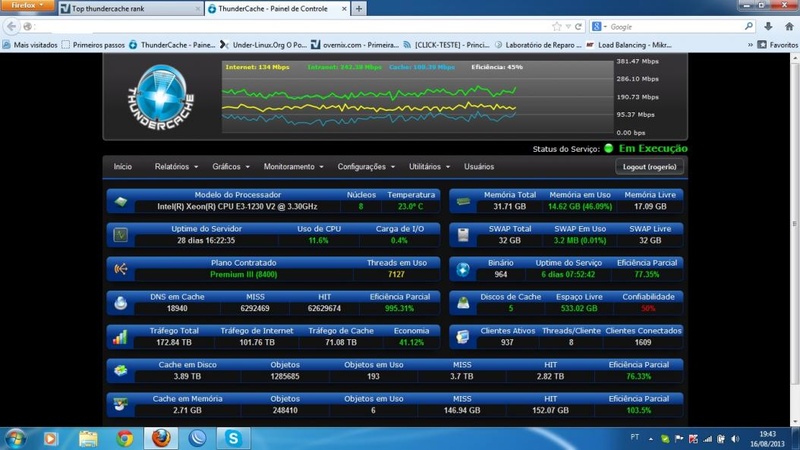The image size is (800, 450).
Task: Show hidden tray icons arrow
Action: click(x=651, y=439)
